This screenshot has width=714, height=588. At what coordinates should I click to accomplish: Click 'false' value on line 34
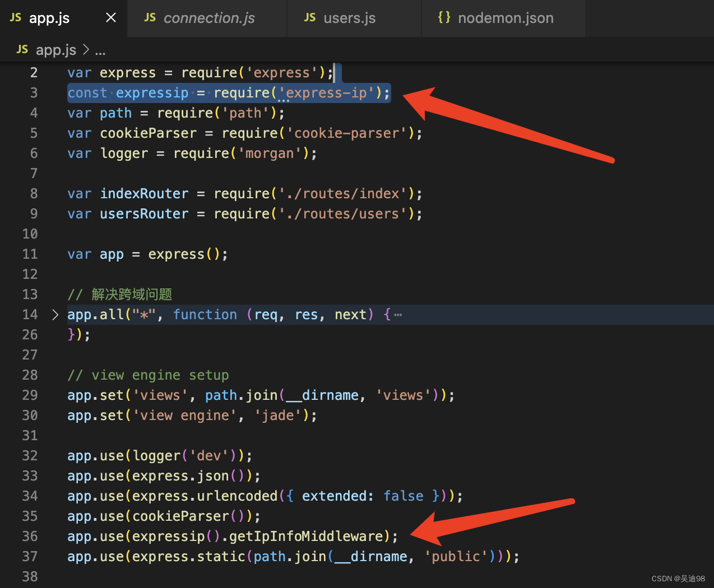tap(404, 496)
